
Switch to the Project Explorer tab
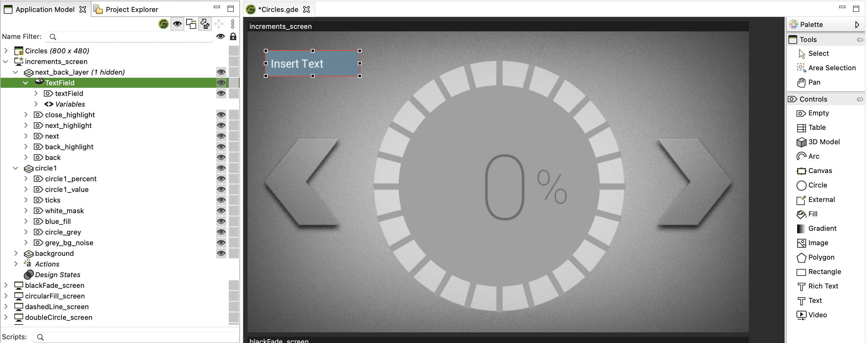pos(126,9)
